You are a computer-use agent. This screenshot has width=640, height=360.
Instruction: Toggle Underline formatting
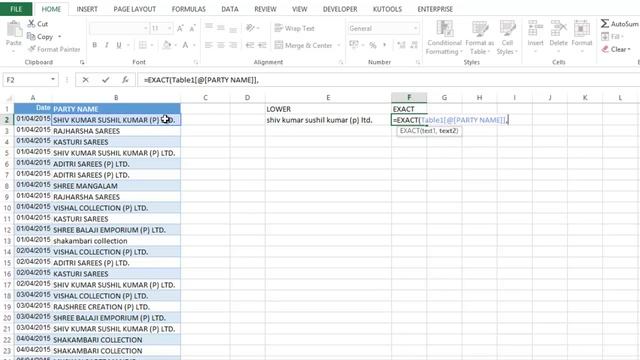(x=119, y=45)
